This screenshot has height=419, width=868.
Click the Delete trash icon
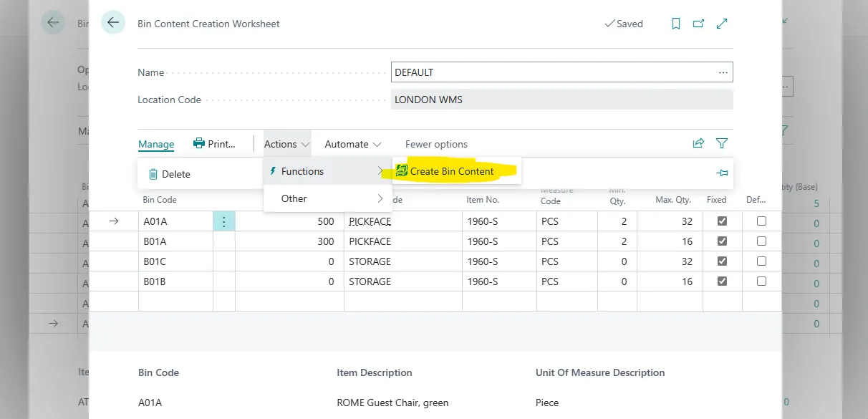[x=153, y=174]
